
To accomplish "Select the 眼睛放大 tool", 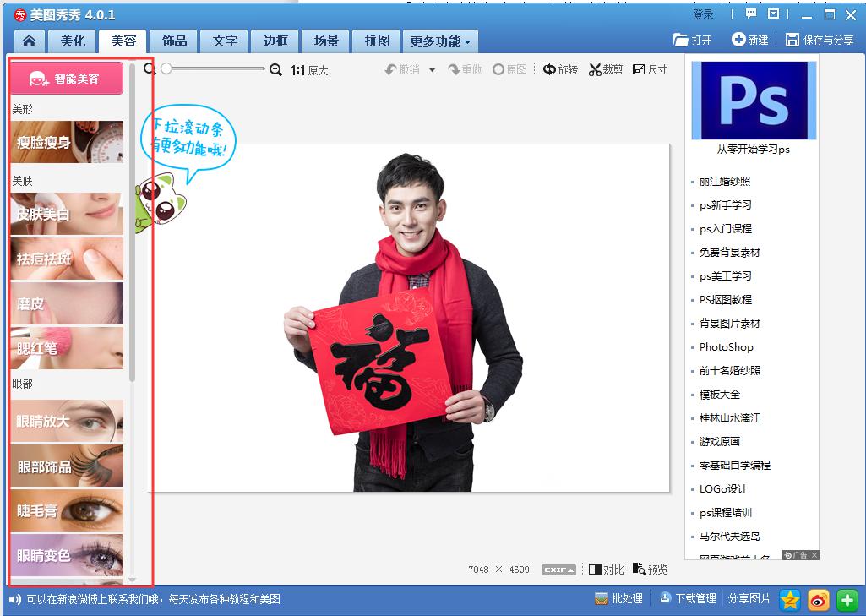I will pyautogui.click(x=67, y=421).
